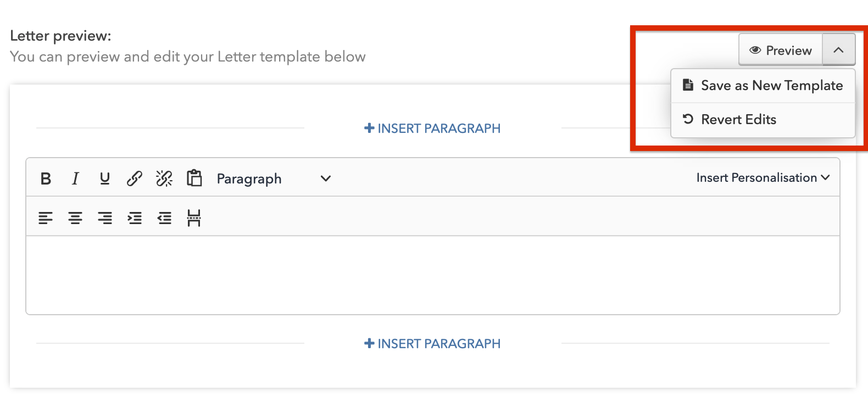
Task: Select Save as New Template
Action: pyautogui.click(x=763, y=86)
